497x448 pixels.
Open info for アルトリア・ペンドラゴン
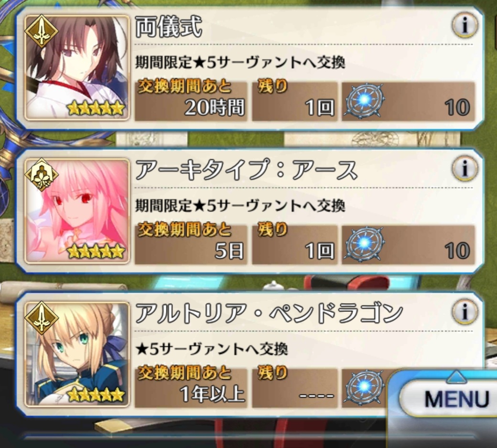[x=465, y=311]
